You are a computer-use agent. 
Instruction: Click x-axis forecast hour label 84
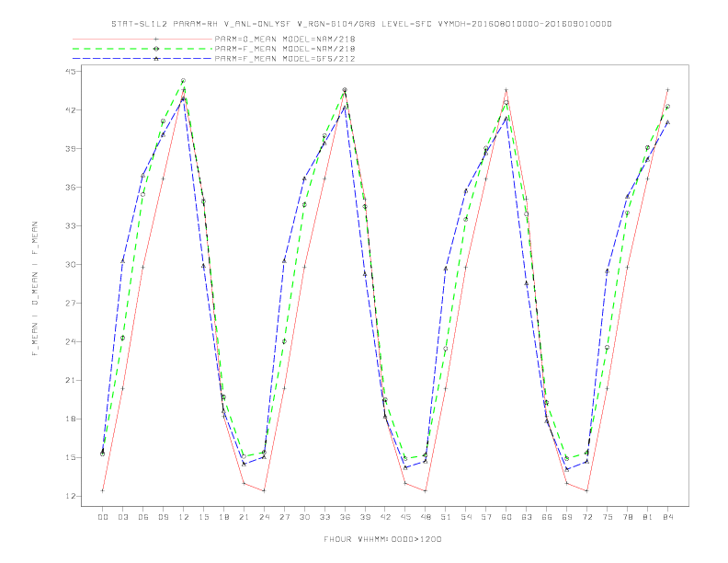(x=668, y=517)
